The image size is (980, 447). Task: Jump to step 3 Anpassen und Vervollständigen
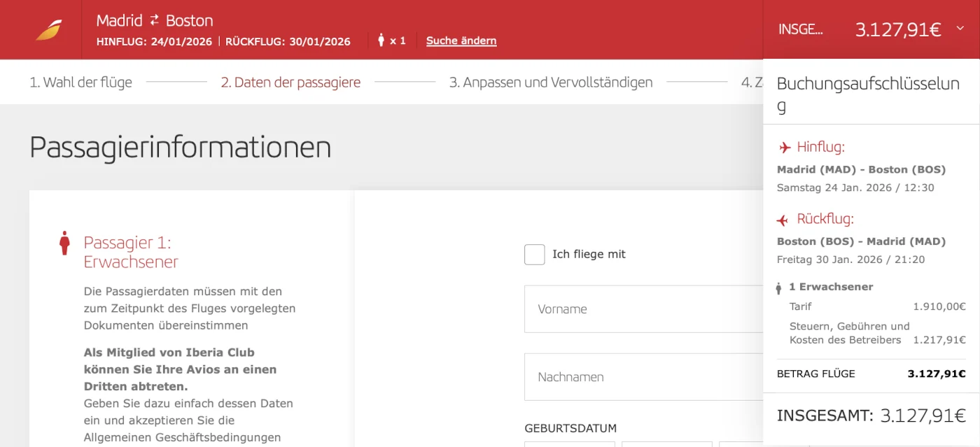[x=550, y=83]
